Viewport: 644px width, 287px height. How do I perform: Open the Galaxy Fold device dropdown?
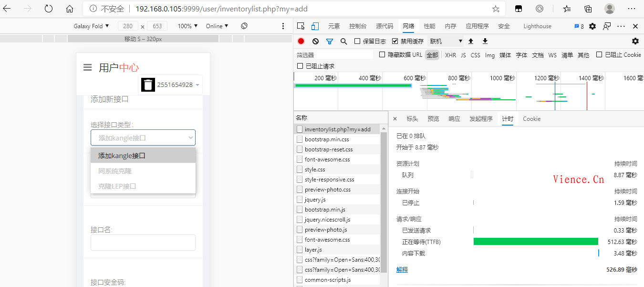point(92,26)
